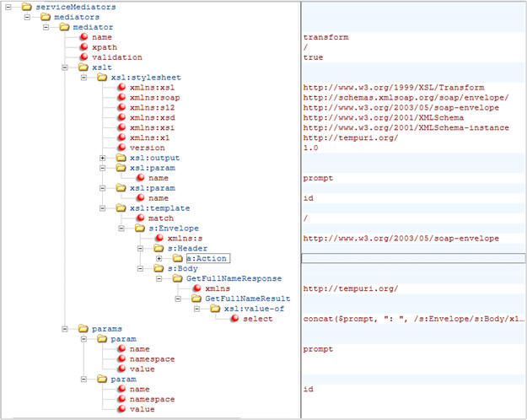This screenshot has width=527, height=420.
Task: Collapse the mediator node
Action: click(46, 27)
